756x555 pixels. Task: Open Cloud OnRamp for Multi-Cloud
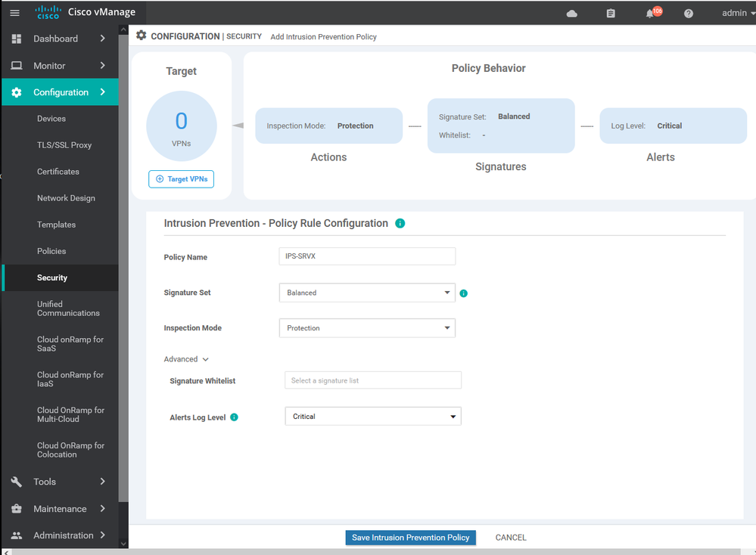71,415
